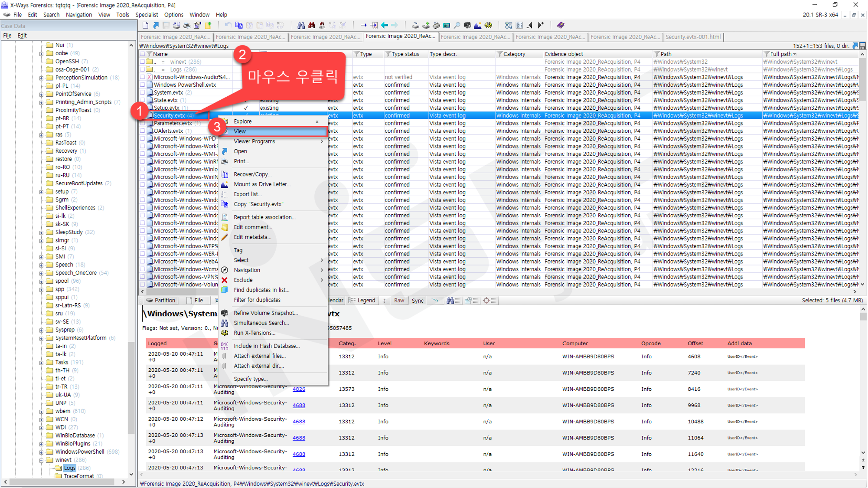This screenshot has width=868, height=488.
Task: Tick the checkbox beside System.evtx
Action: 143,92
